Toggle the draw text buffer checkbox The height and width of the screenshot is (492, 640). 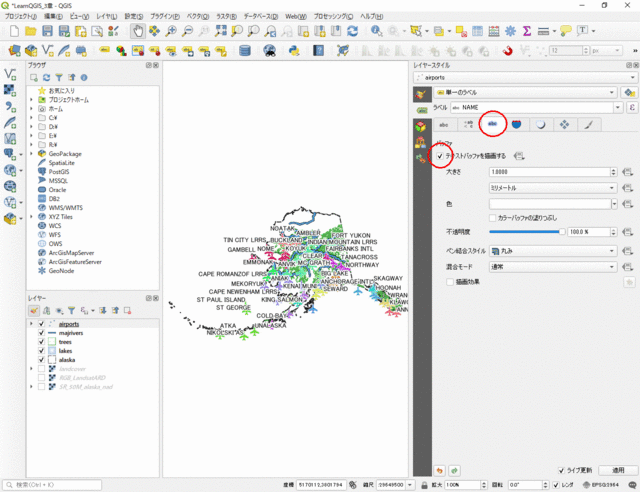[440, 156]
